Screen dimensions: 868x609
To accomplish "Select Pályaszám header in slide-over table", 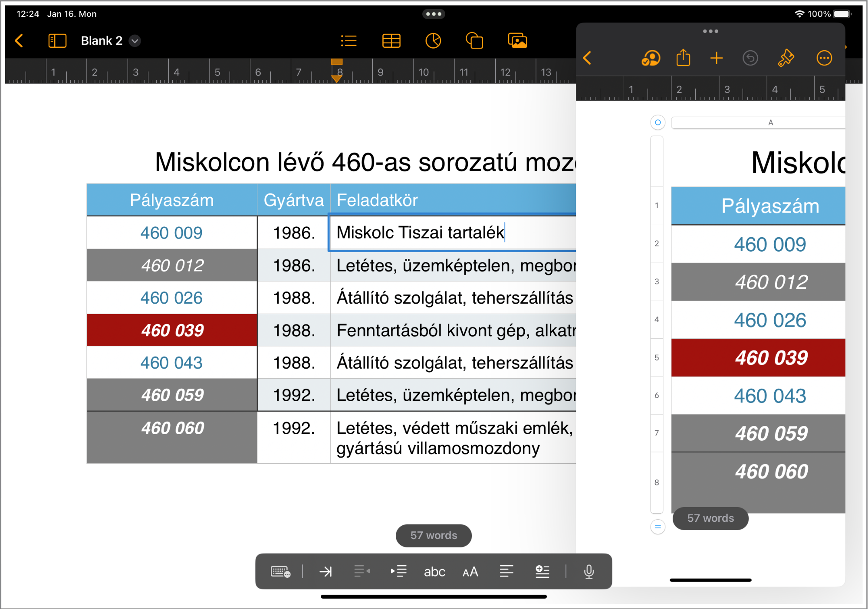I will coord(758,206).
